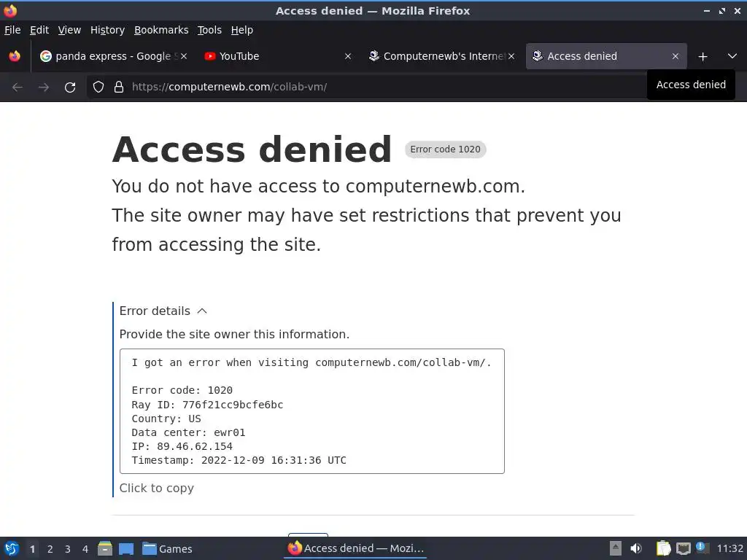Screen dimensions: 747x560
Task: Open the Bookmarks menu
Action: point(161,30)
